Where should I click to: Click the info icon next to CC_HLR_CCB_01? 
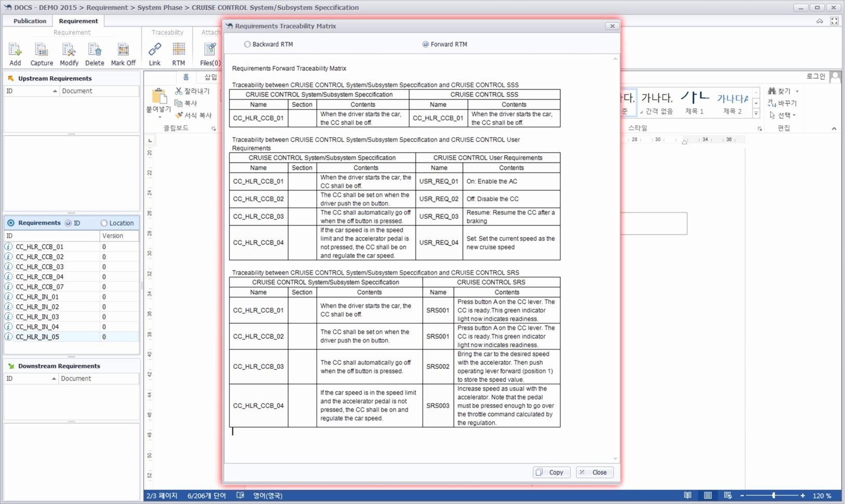[x=8, y=246]
